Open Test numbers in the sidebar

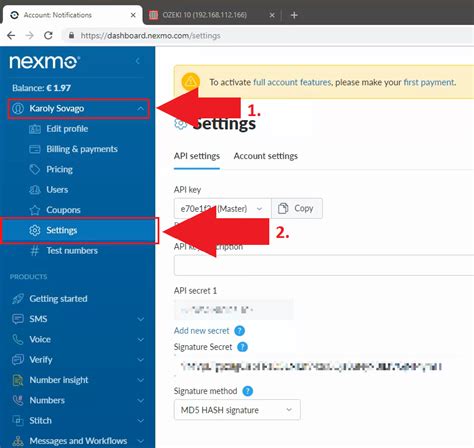tap(72, 251)
